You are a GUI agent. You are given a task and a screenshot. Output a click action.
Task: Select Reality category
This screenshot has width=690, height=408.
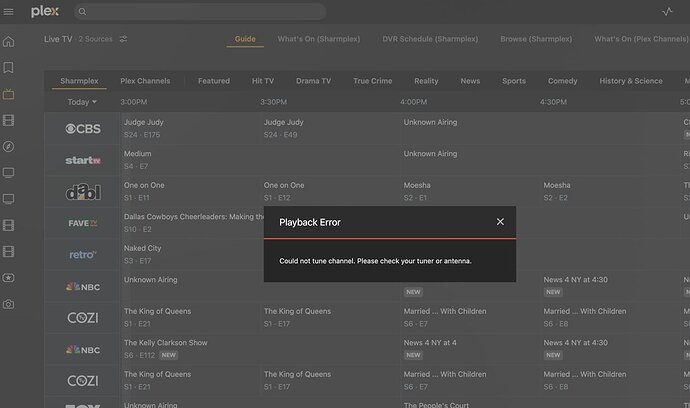coord(426,81)
